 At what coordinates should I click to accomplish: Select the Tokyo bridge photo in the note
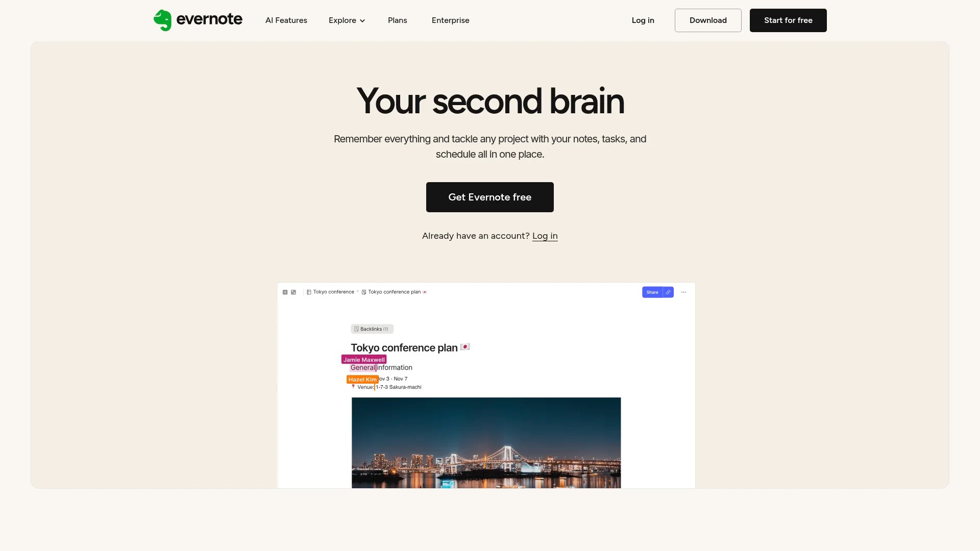pos(486,444)
